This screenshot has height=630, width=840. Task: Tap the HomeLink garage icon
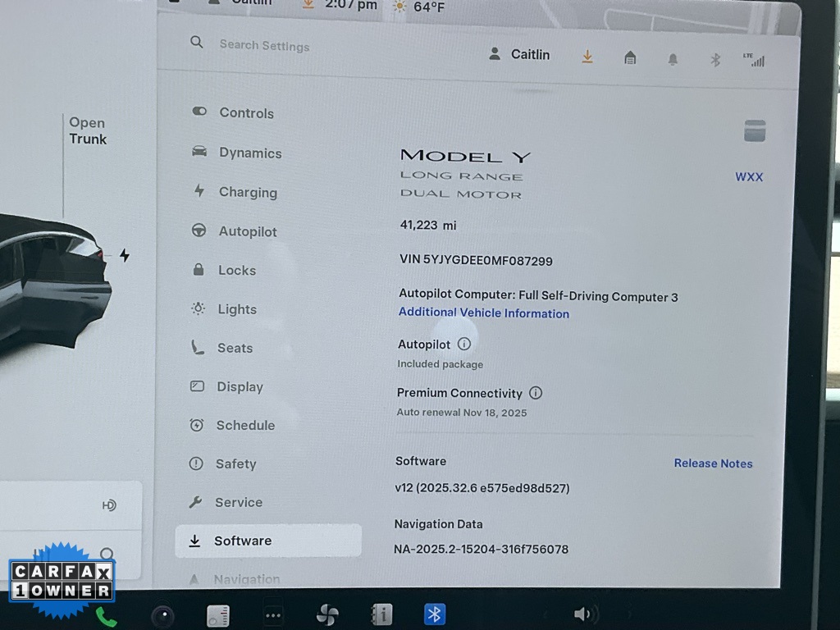[x=630, y=57]
